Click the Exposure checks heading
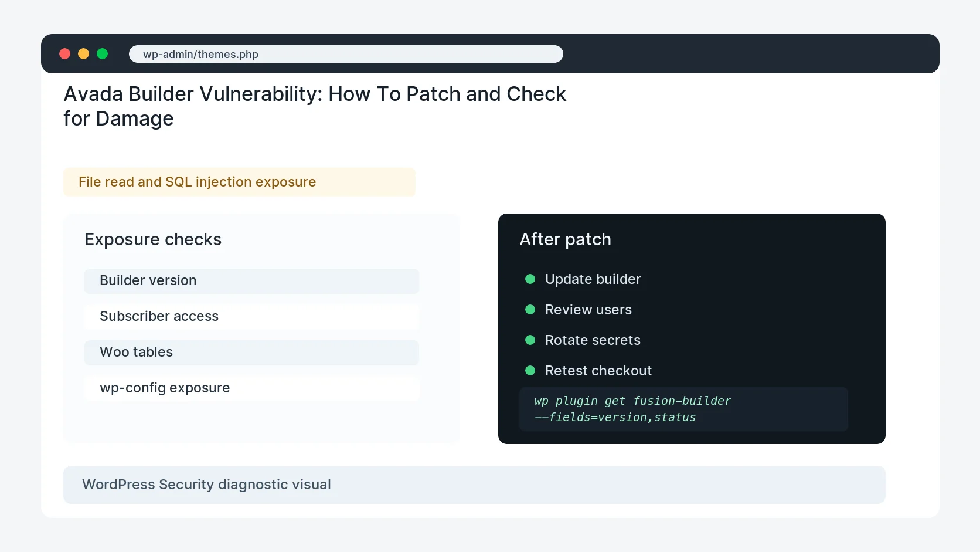The height and width of the screenshot is (552, 980). coord(153,239)
